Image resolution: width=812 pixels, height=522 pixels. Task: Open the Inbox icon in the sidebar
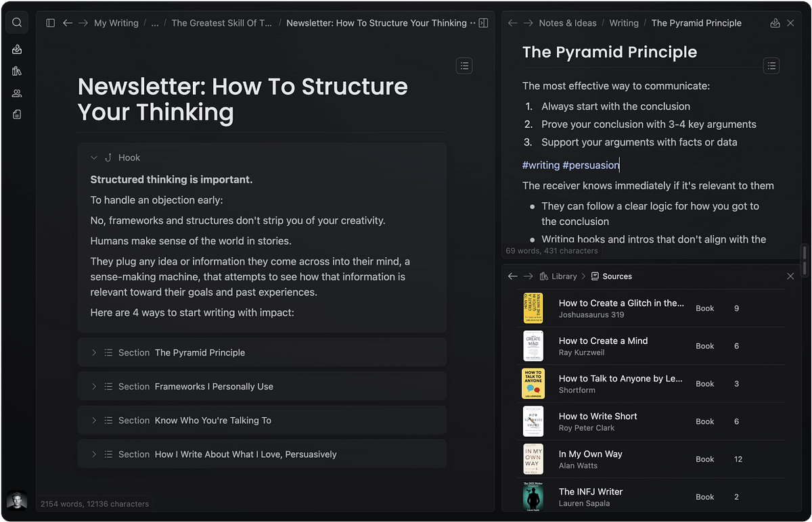pyautogui.click(x=16, y=49)
